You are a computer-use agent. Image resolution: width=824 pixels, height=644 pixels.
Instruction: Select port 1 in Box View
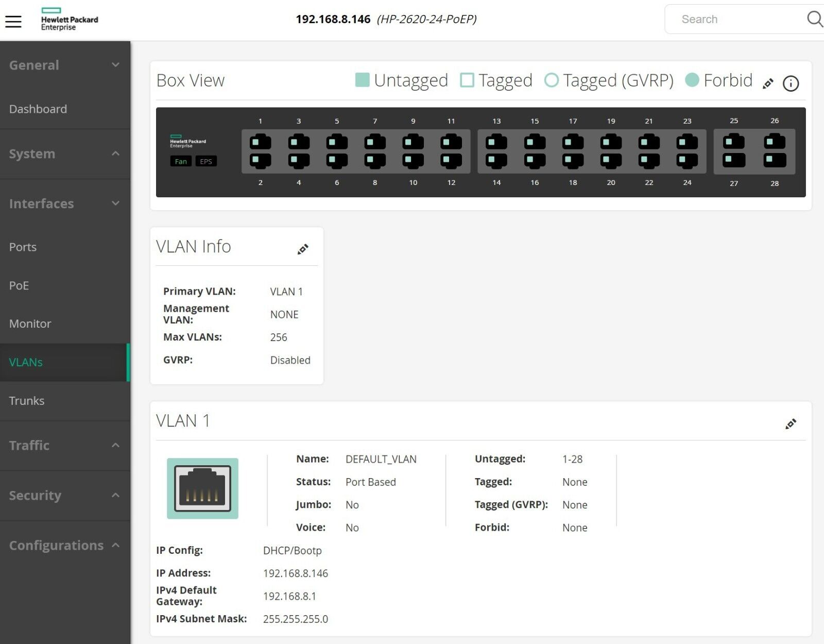click(x=261, y=142)
